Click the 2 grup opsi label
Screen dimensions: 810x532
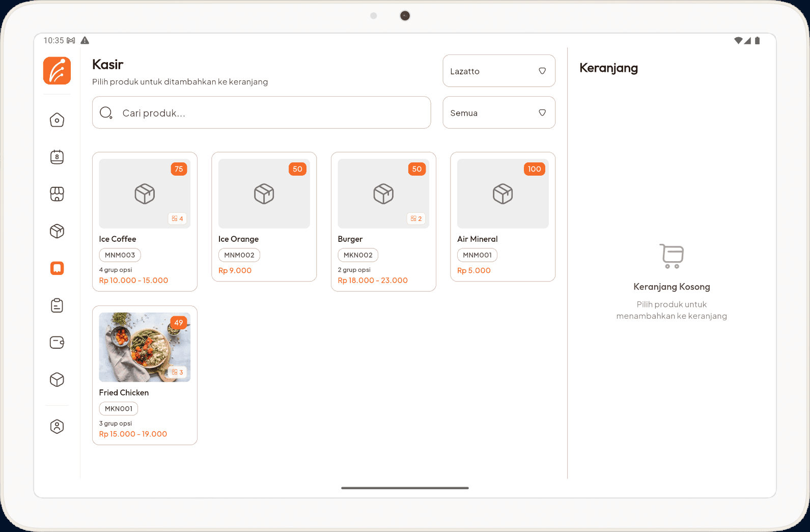pyautogui.click(x=354, y=270)
